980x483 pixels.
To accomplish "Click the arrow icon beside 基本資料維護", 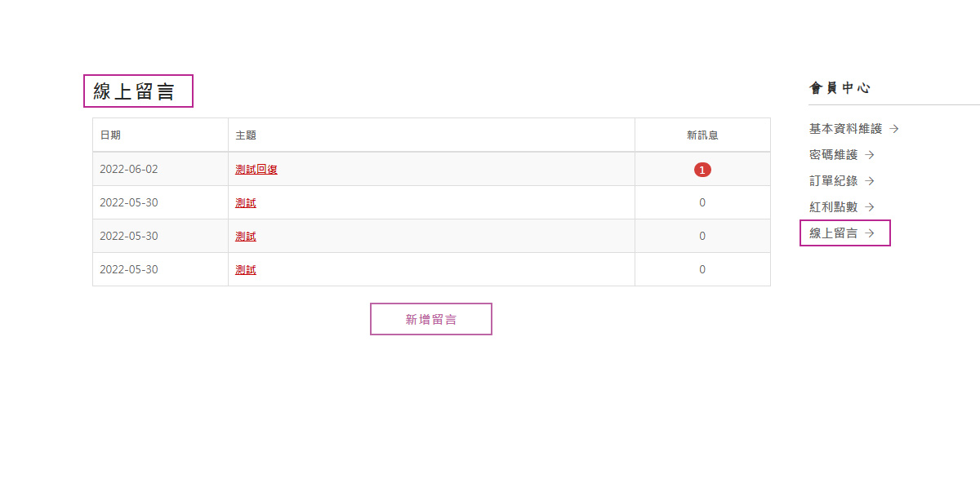I will [x=894, y=129].
